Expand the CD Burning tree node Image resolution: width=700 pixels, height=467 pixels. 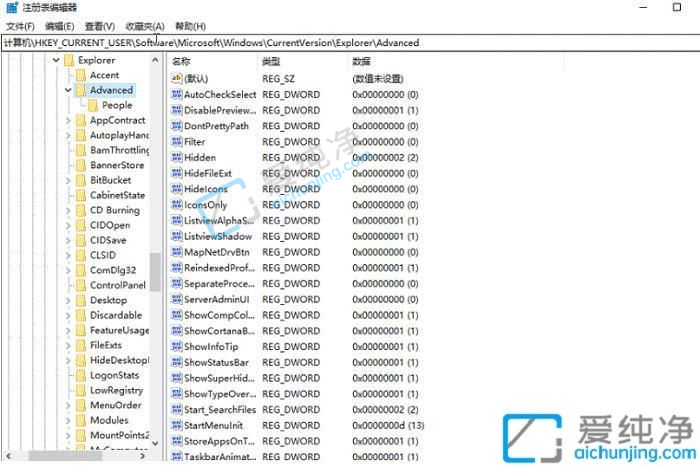pos(68,210)
